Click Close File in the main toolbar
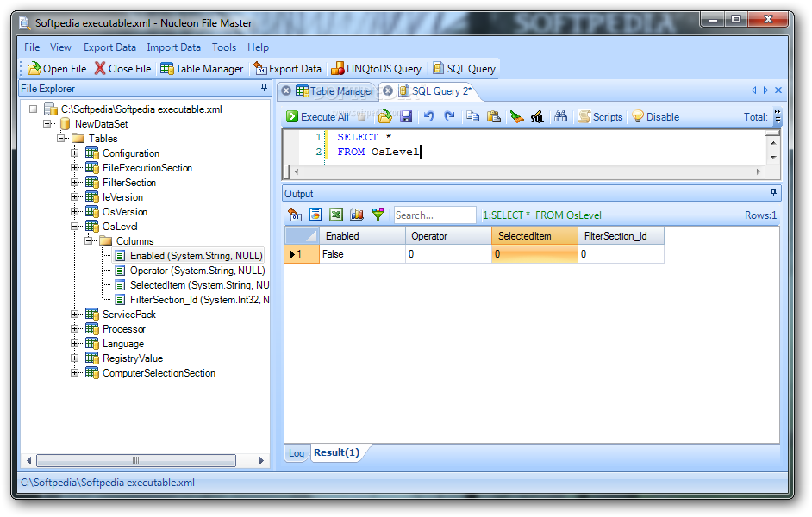 pyautogui.click(x=122, y=69)
